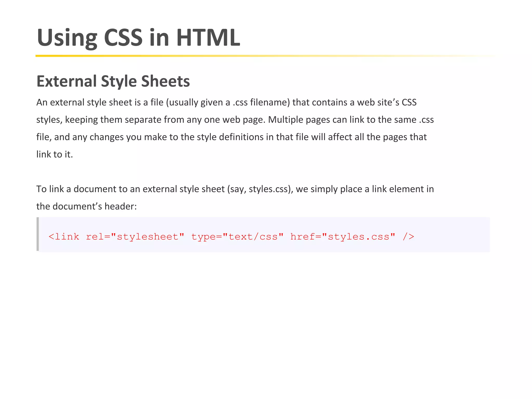Image resolution: width=532 pixels, height=399 pixels.
Task: Click the line starting 'file, and any changes'
Action: click(x=231, y=137)
